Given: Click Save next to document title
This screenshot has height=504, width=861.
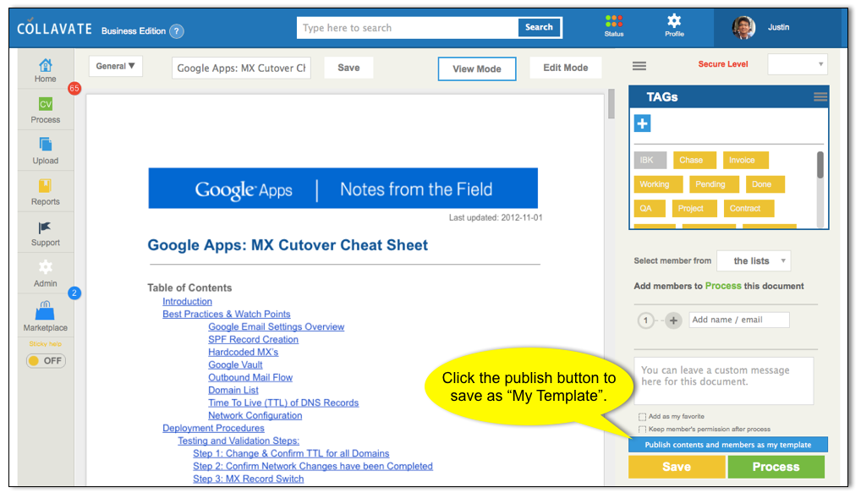Looking at the screenshot, I should tap(348, 68).
